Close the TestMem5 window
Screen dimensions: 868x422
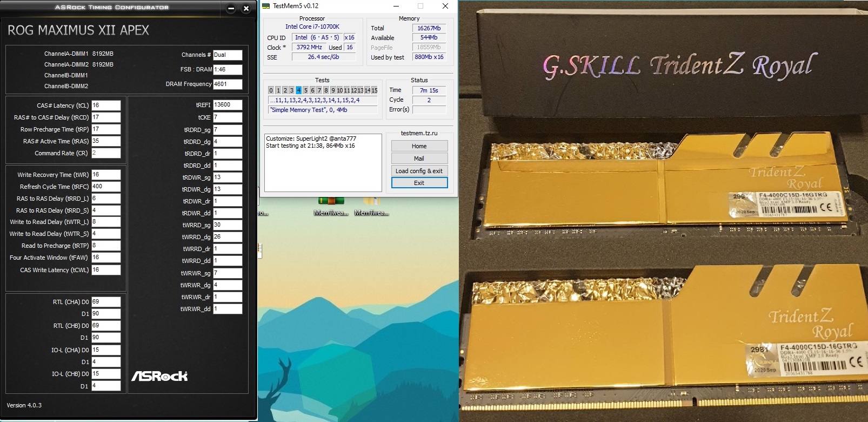(445, 6)
